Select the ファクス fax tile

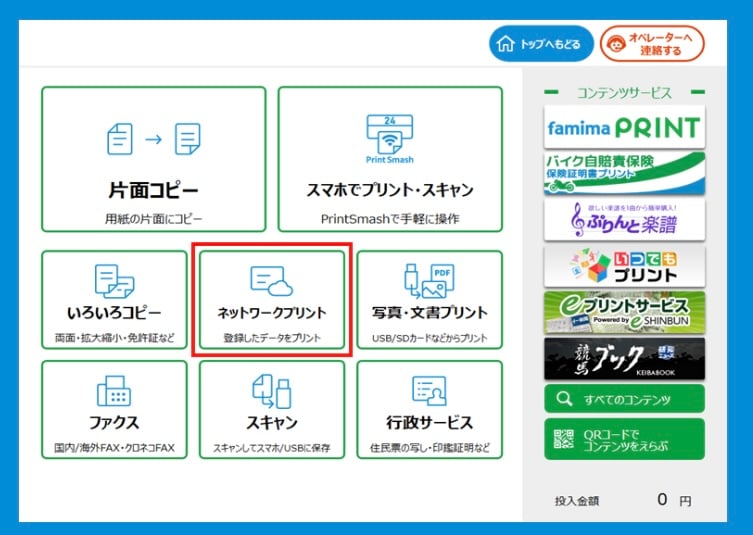click(x=114, y=410)
